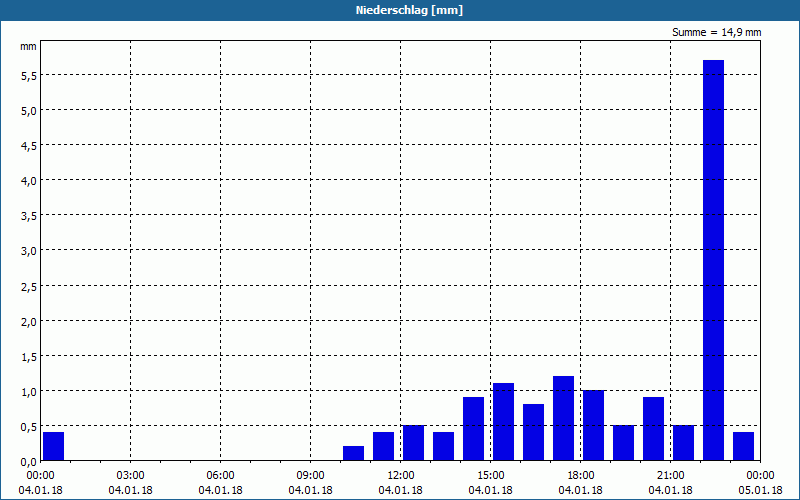Image resolution: width=800 pixels, height=500 pixels.
Task: Click the 15:00 time label
Action: [490, 476]
